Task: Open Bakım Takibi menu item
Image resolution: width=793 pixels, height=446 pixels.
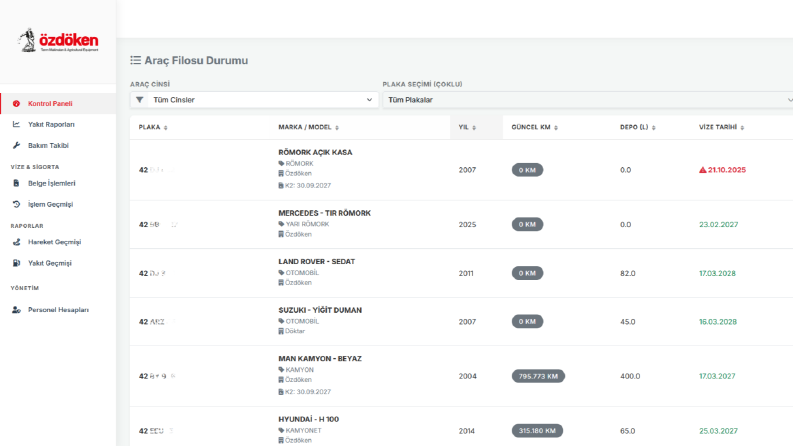Action: point(58,145)
